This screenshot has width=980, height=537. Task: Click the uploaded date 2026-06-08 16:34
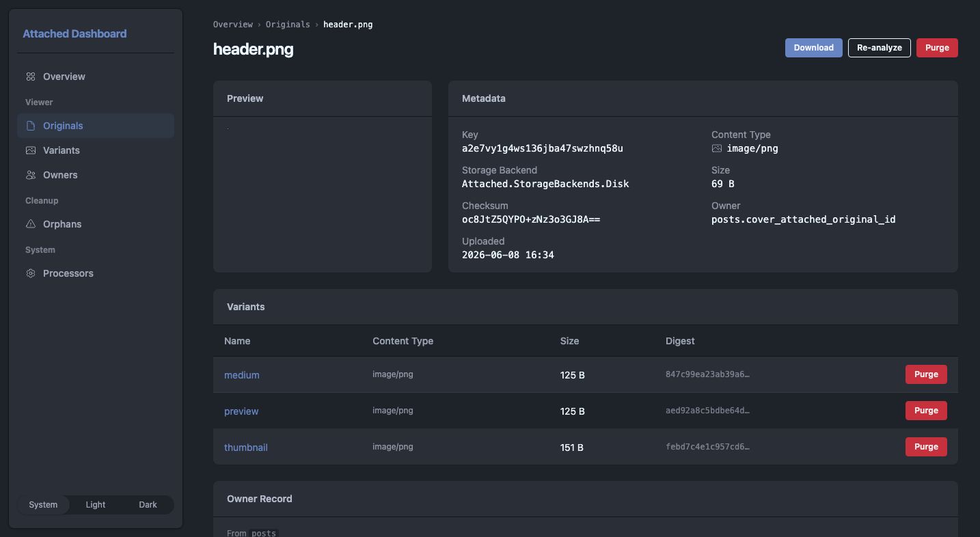point(508,255)
